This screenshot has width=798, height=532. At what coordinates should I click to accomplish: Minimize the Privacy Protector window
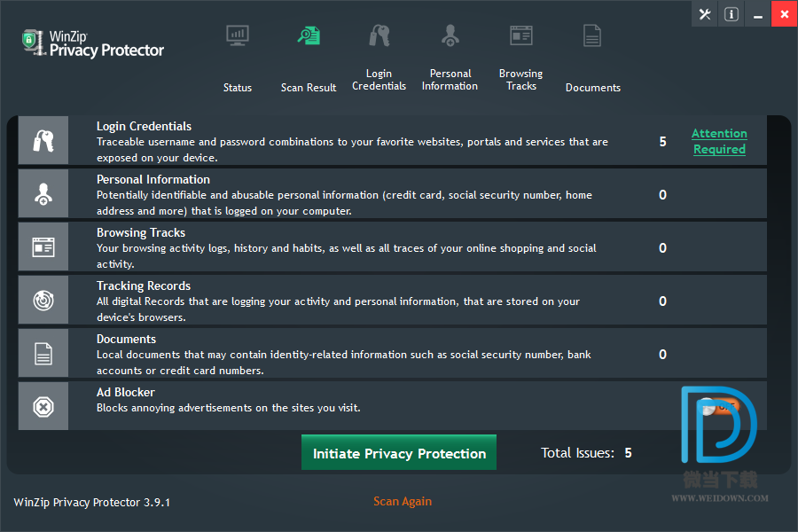(x=758, y=14)
